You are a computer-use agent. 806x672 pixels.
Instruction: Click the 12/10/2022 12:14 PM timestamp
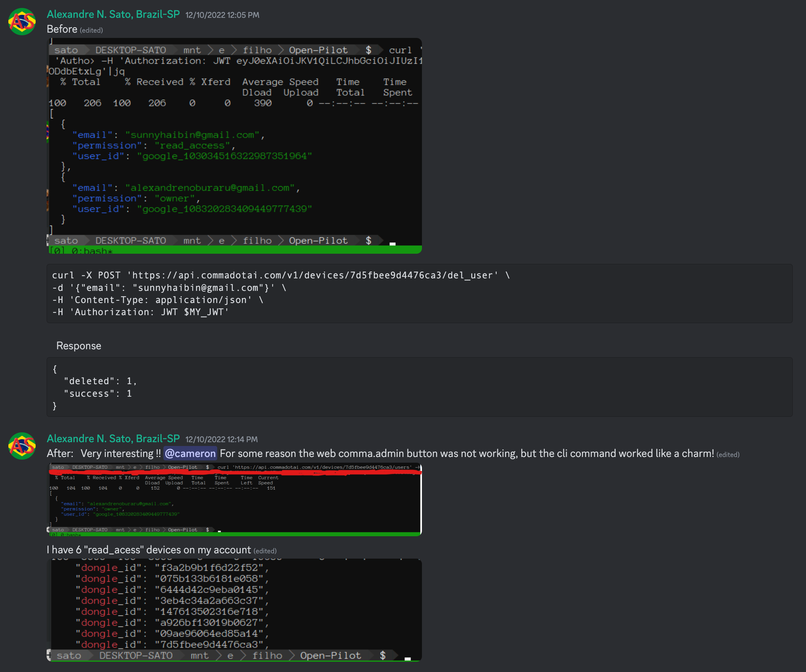tap(221, 439)
